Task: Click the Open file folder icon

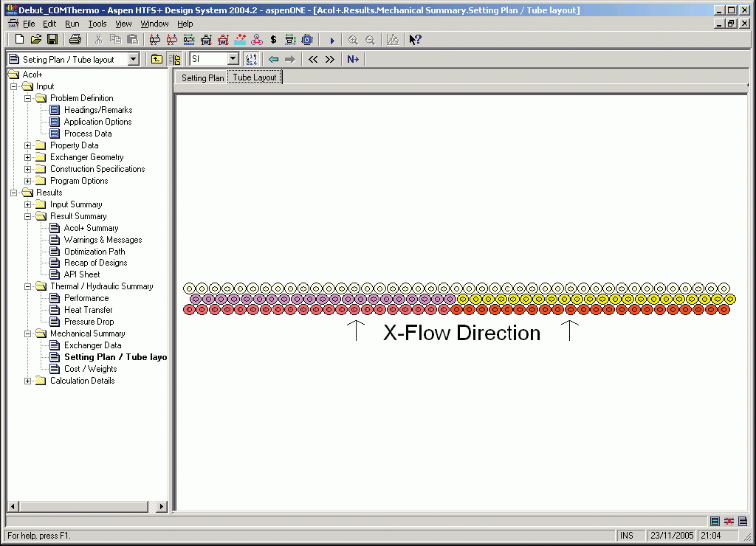Action: (x=36, y=40)
